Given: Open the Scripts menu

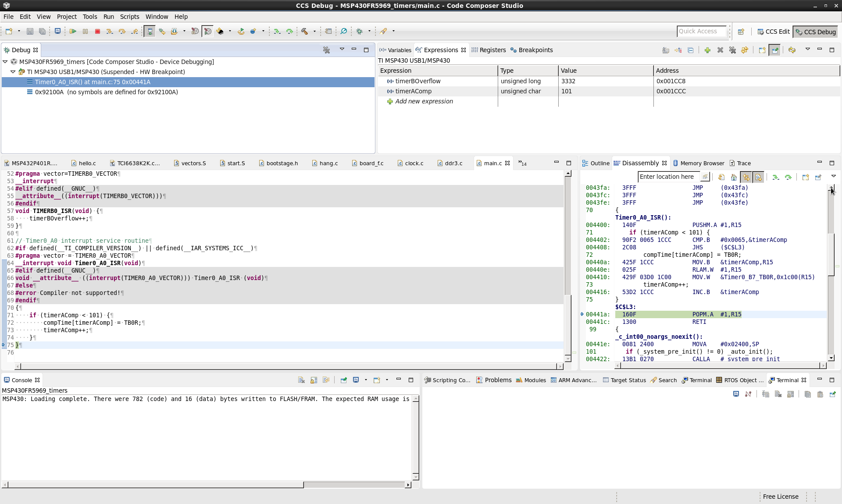Looking at the screenshot, I should tap(129, 17).
